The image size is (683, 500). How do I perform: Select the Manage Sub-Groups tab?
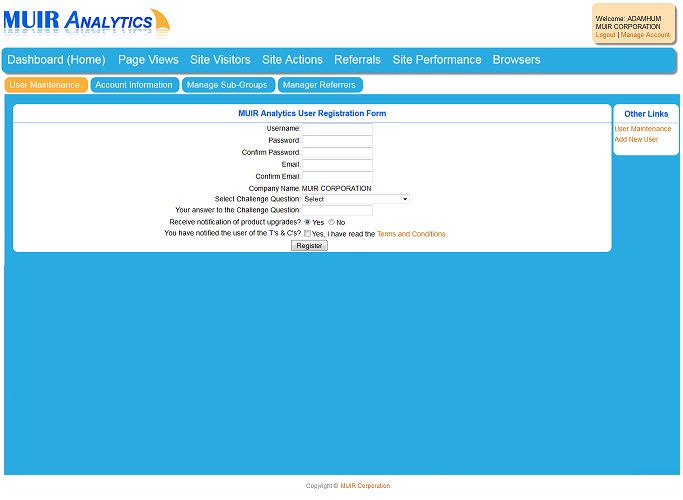[x=227, y=85]
